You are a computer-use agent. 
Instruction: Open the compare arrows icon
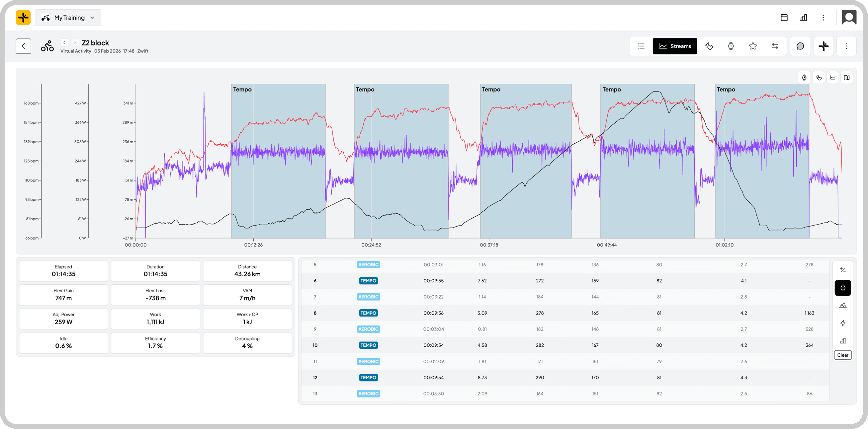(x=775, y=46)
